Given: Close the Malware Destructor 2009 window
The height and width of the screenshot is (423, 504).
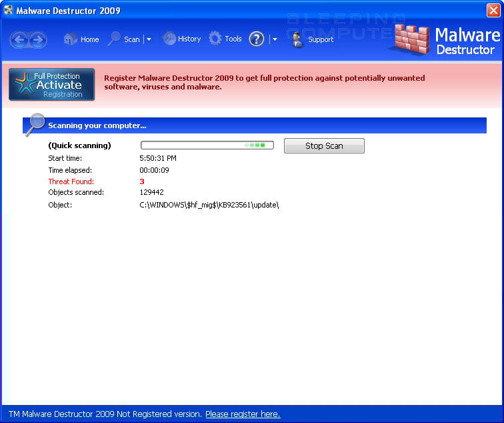Looking at the screenshot, I should tap(493, 10).
